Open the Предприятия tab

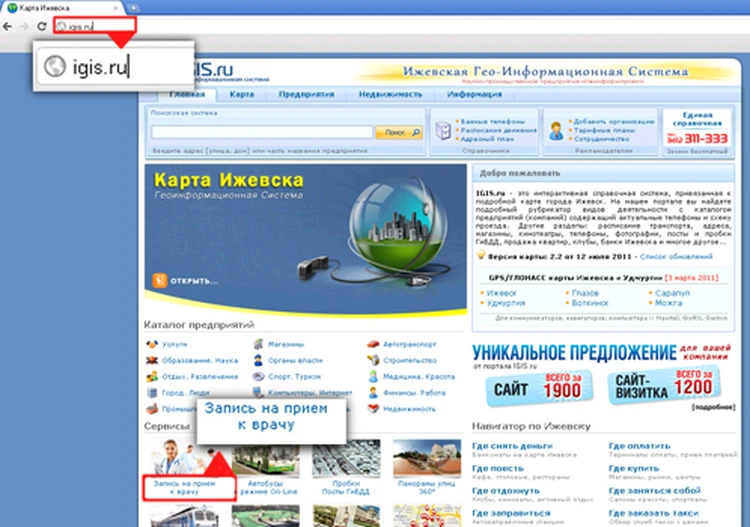[x=305, y=95]
